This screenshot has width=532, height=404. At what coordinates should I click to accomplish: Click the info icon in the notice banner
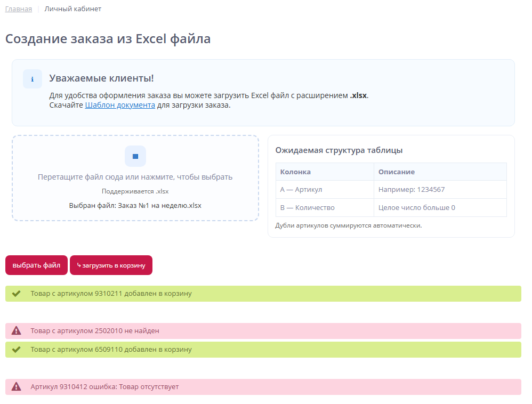(x=33, y=78)
